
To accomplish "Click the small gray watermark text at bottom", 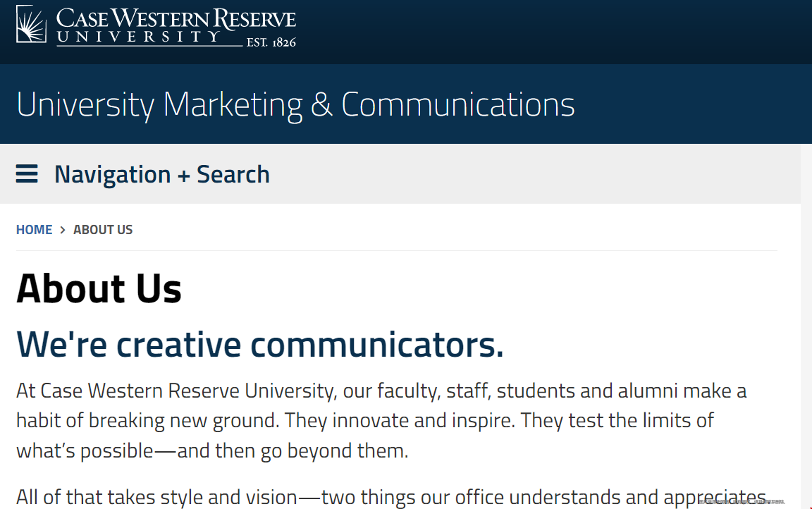I will (742, 501).
